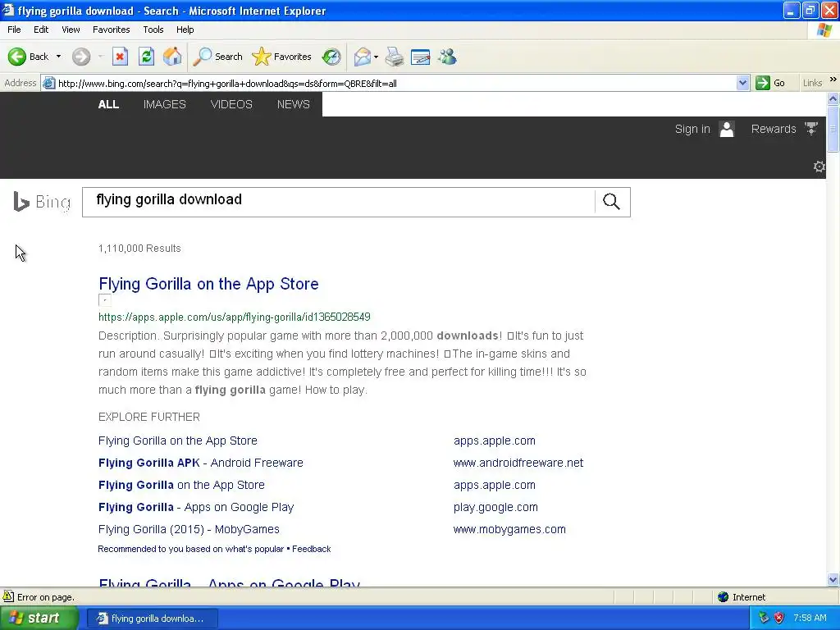Click the 7:58 AM system clock
This screenshot has height=630, width=840.
tap(810, 619)
